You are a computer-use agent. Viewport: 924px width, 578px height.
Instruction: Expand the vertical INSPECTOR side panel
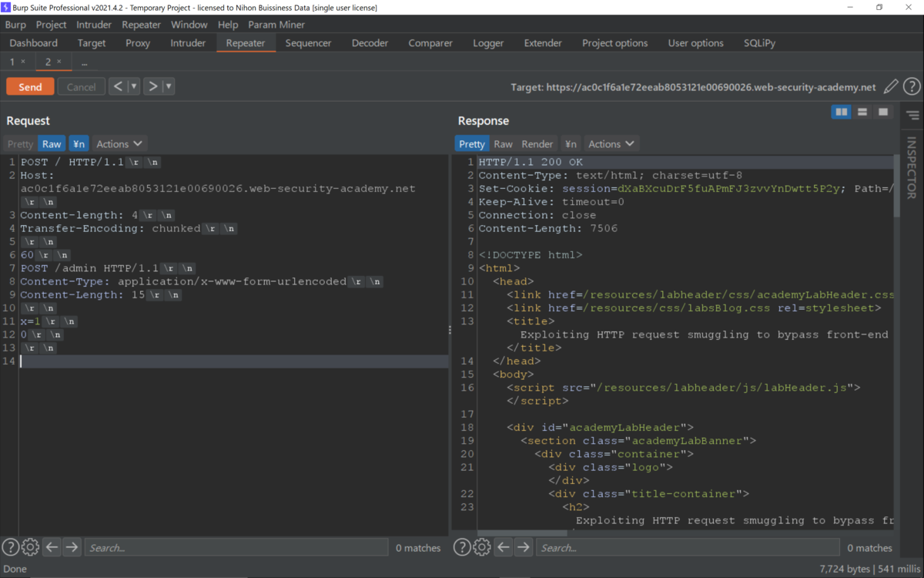click(912, 168)
